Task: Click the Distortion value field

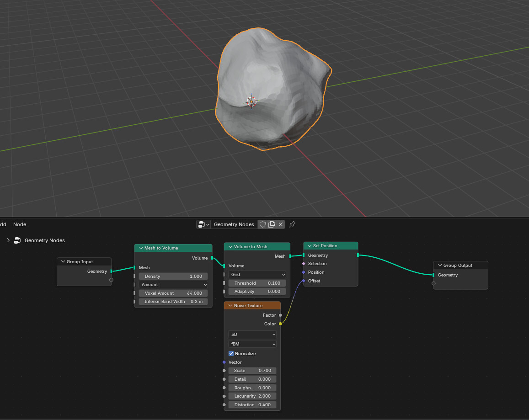Action: 252,405
